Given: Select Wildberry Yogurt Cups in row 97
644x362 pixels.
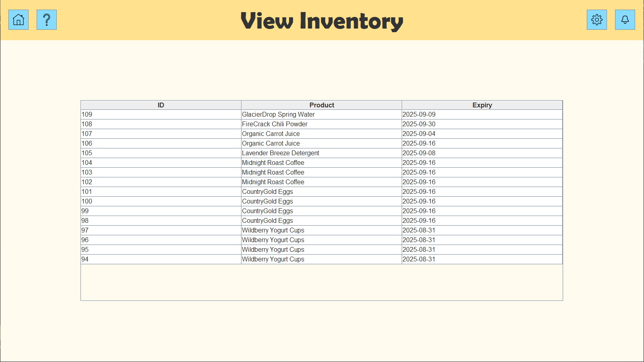Looking at the screenshot, I should 322,230.
